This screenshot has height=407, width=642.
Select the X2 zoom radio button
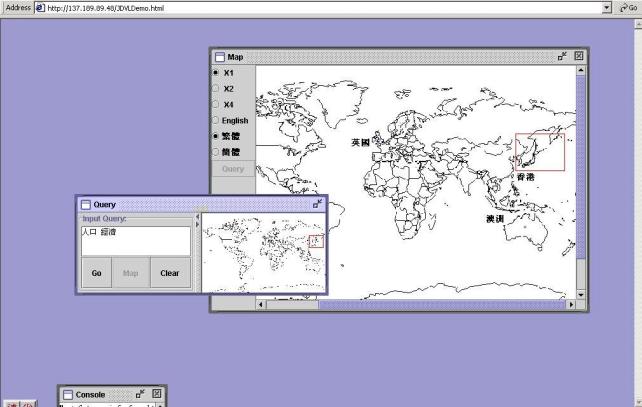pyautogui.click(x=216, y=89)
